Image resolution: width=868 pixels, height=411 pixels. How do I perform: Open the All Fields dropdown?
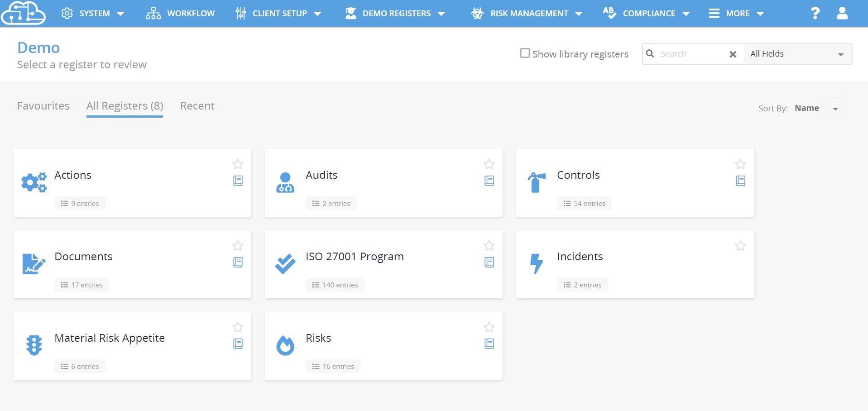797,54
